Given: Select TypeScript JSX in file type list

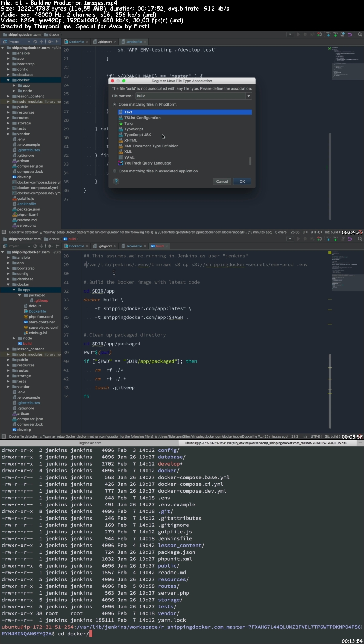Looking at the screenshot, I should click(184, 135).
